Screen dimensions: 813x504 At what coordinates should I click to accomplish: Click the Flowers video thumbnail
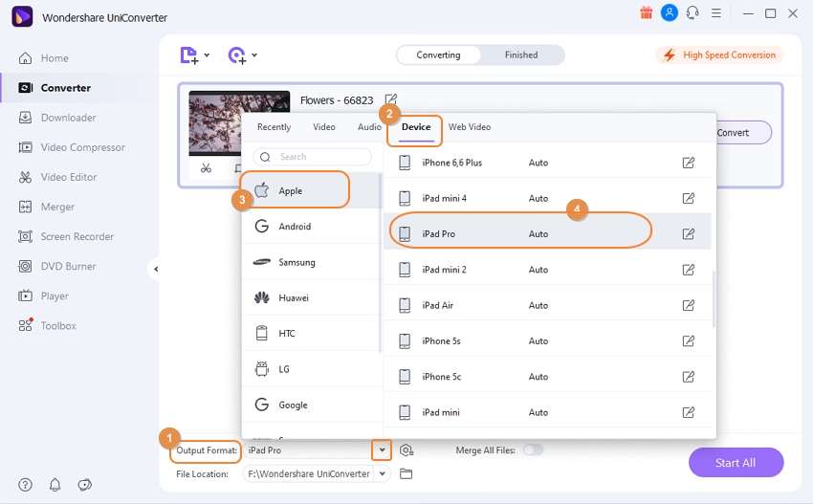(214, 123)
